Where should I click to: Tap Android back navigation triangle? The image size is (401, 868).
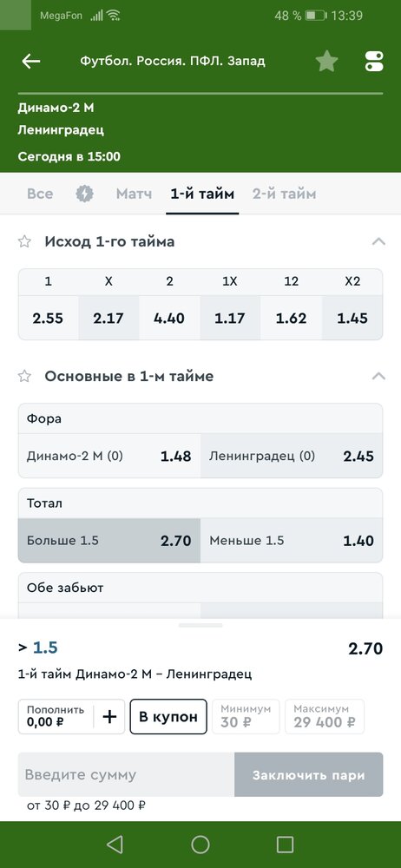115,845
